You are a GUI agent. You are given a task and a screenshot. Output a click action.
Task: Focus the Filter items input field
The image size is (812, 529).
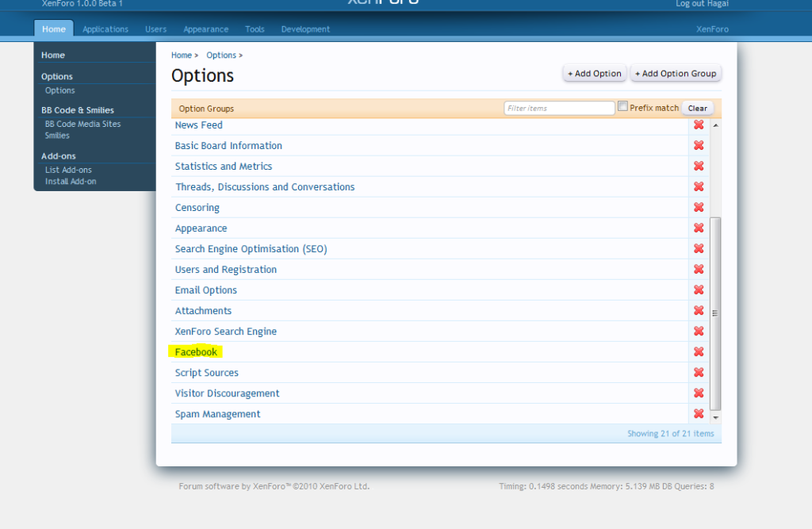[559, 108]
